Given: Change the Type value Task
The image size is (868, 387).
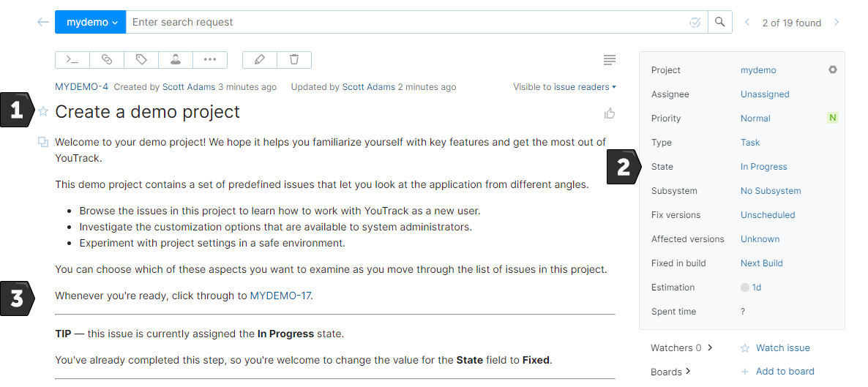Looking at the screenshot, I should click(750, 142).
